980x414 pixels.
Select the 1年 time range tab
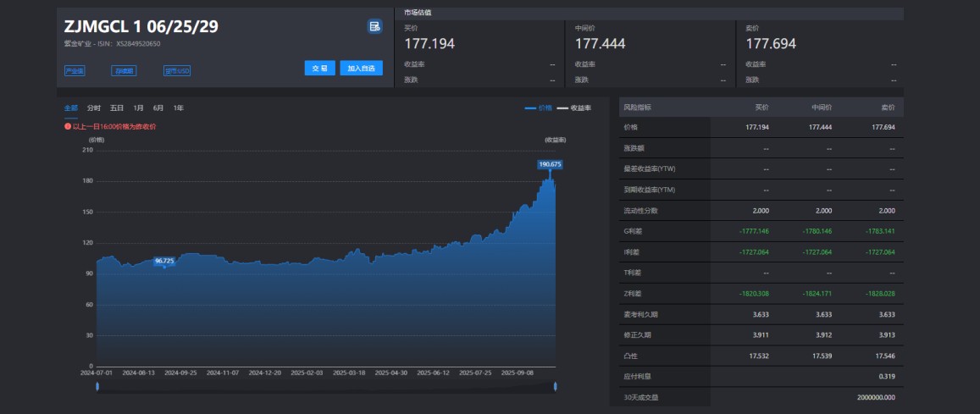[178, 108]
